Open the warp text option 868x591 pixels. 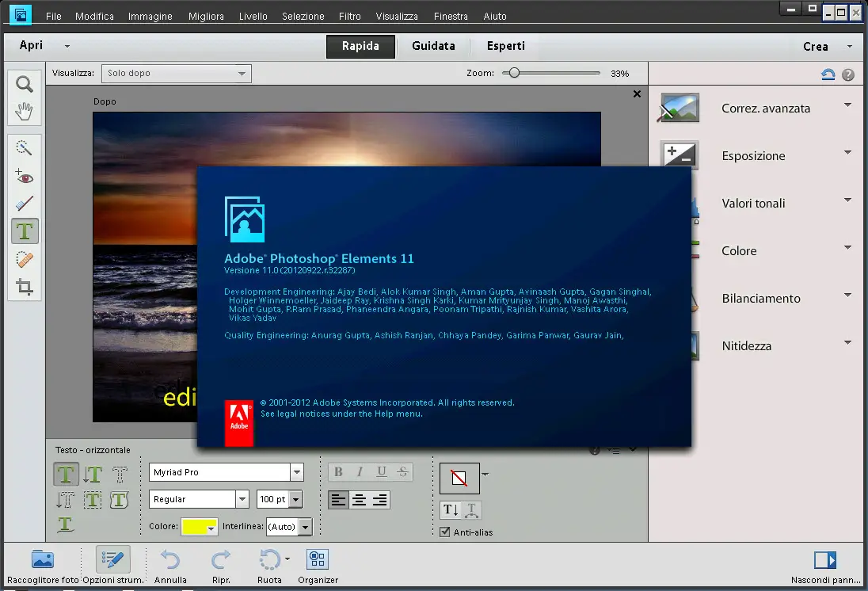(472, 510)
